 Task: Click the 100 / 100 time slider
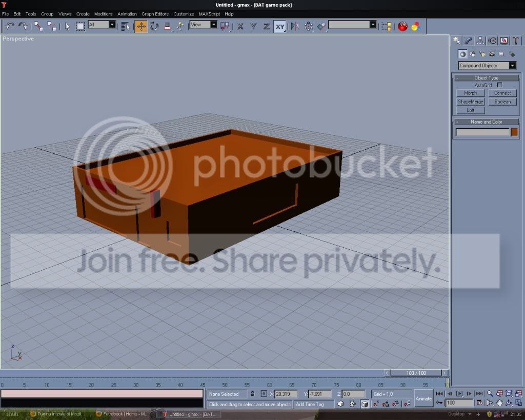click(x=416, y=373)
